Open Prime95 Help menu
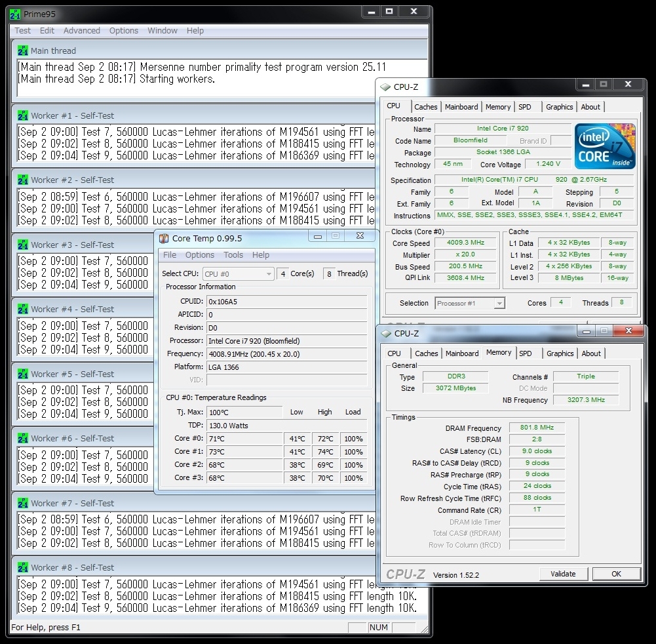This screenshot has height=644, width=656. pos(195,31)
